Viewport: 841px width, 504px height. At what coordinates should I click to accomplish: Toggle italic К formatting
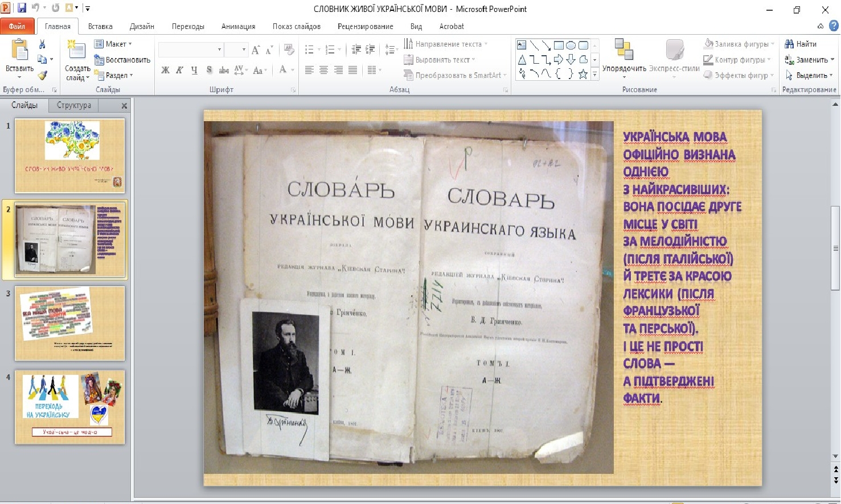click(x=179, y=70)
